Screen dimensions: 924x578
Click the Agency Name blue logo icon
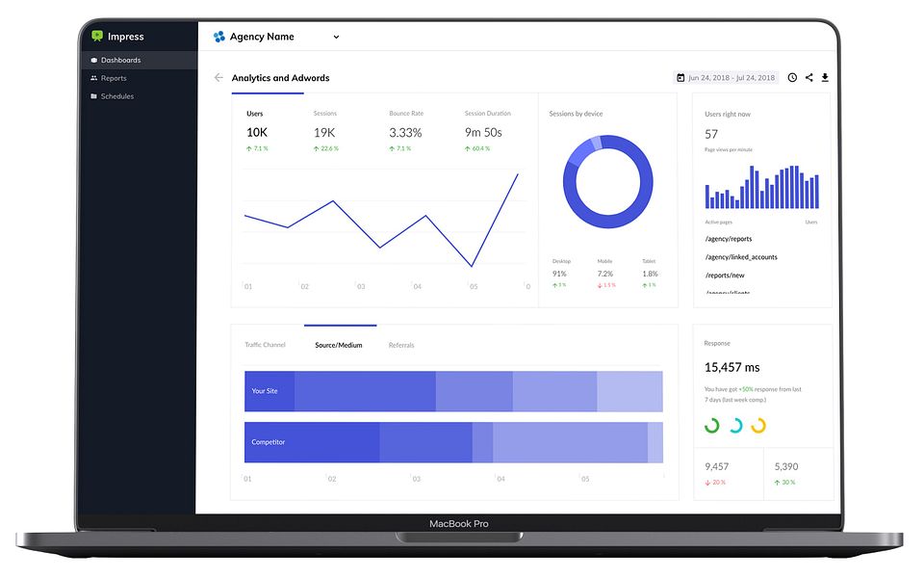point(219,37)
